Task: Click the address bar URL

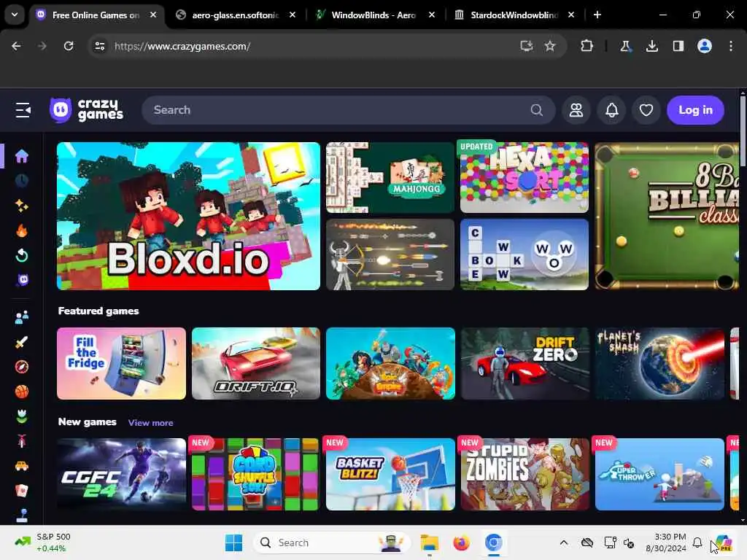Action: pos(182,46)
